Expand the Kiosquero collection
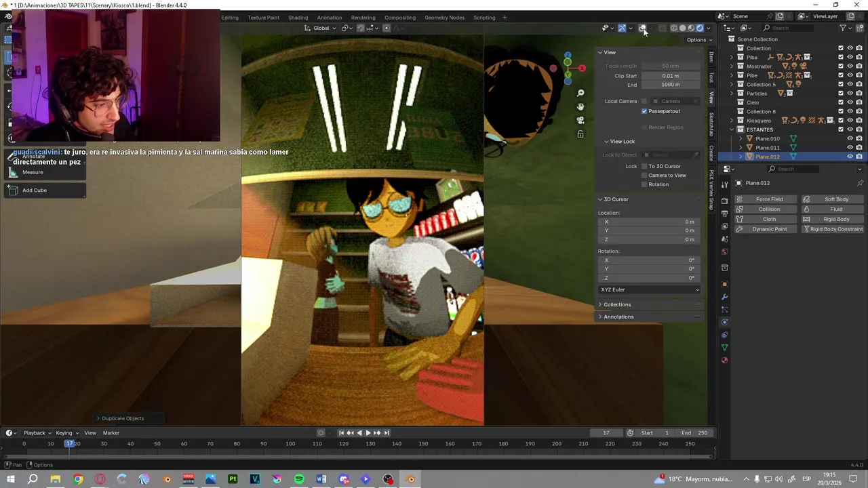868x488 pixels. (x=732, y=121)
